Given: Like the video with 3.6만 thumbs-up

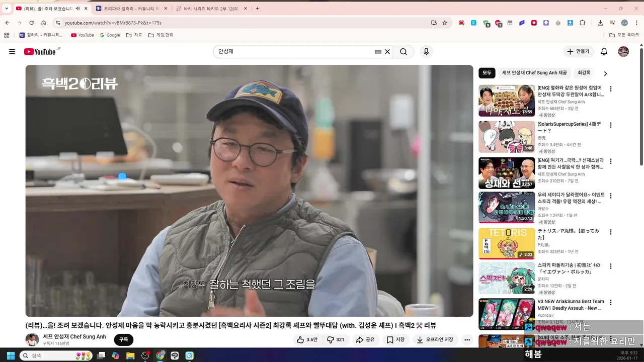Looking at the screenshot, I should click(x=307, y=340).
